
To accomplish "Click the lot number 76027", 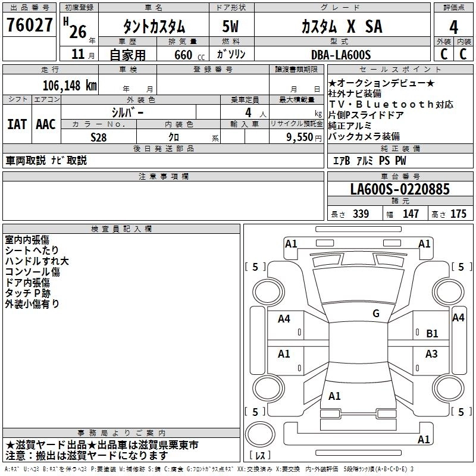I will (x=29, y=25).
